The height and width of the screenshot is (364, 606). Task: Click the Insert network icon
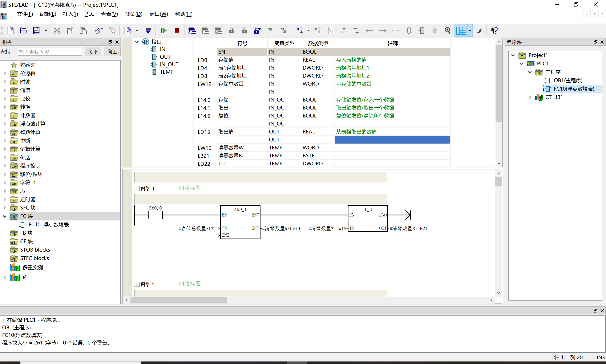(299, 30)
